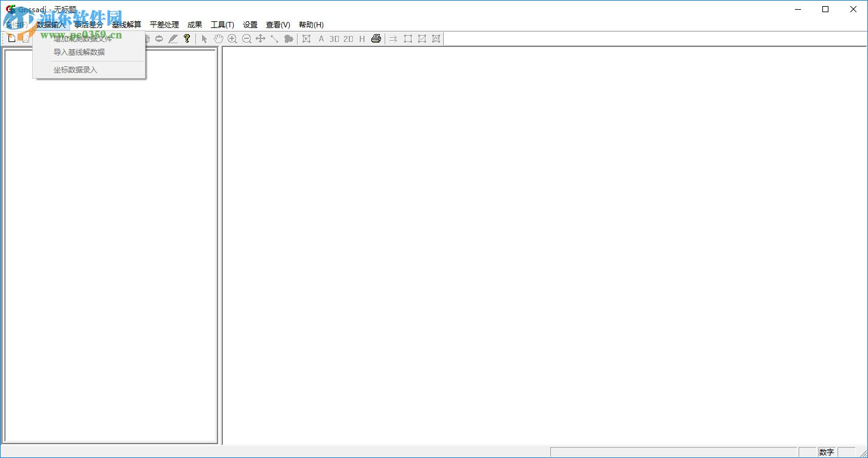Open the 平差处理 menu
Image resolution: width=868 pixels, height=458 pixels.
[164, 25]
